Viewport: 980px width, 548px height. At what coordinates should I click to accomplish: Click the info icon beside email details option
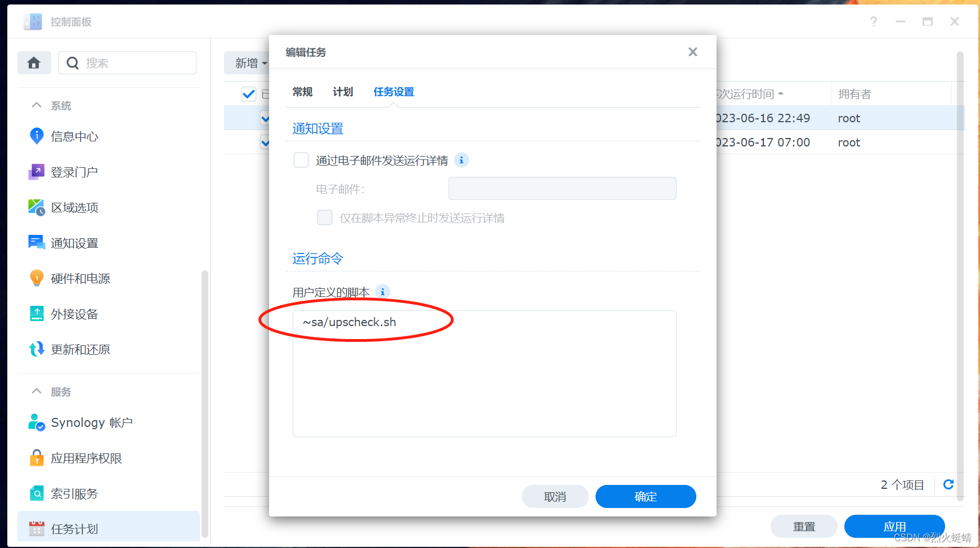point(462,161)
